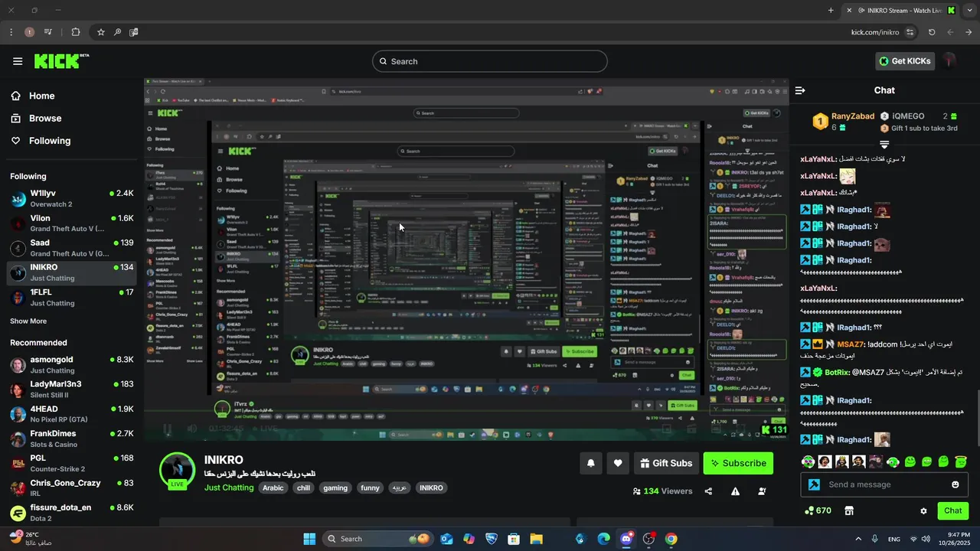Open 4HEAD recommended channel
The height and width of the screenshot is (551, 980).
tap(72, 414)
